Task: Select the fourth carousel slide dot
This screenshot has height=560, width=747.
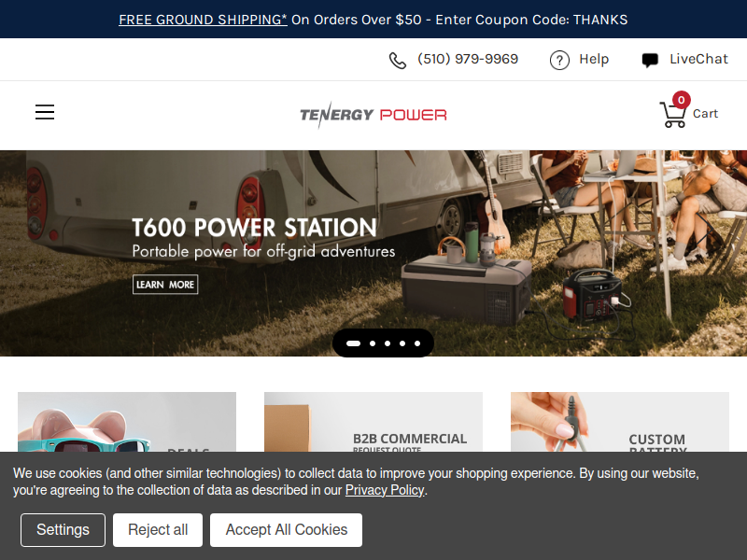Action: click(402, 343)
